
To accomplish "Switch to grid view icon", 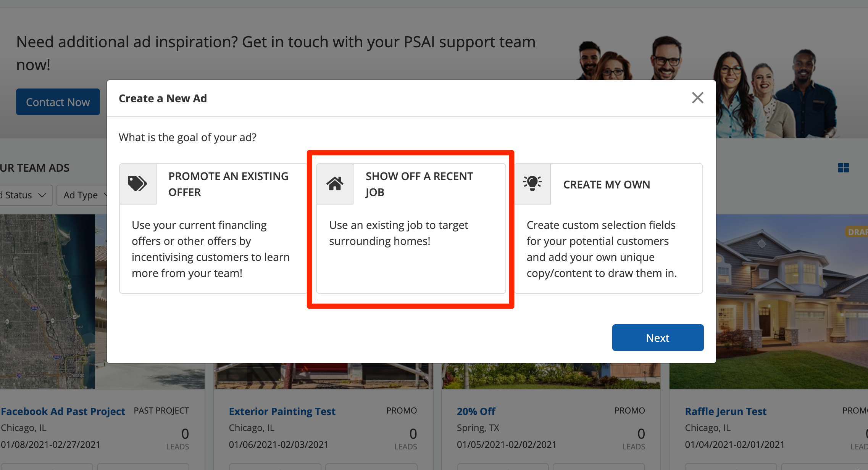I will (843, 168).
